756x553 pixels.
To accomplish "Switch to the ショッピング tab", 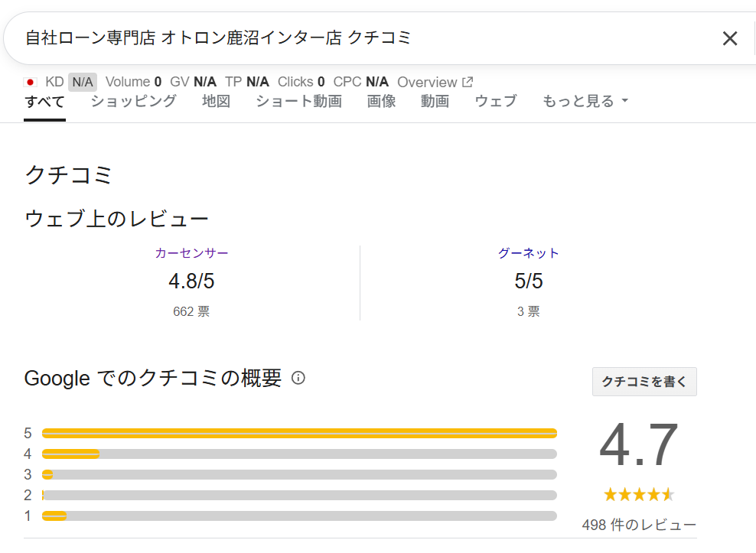I will click(x=134, y=101).
